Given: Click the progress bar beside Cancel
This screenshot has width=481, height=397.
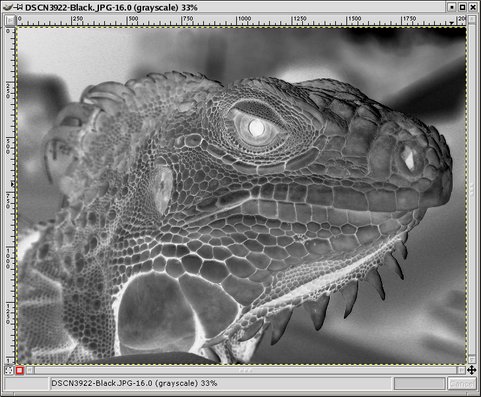Looking at the screenshot, I should click(419, 384).
